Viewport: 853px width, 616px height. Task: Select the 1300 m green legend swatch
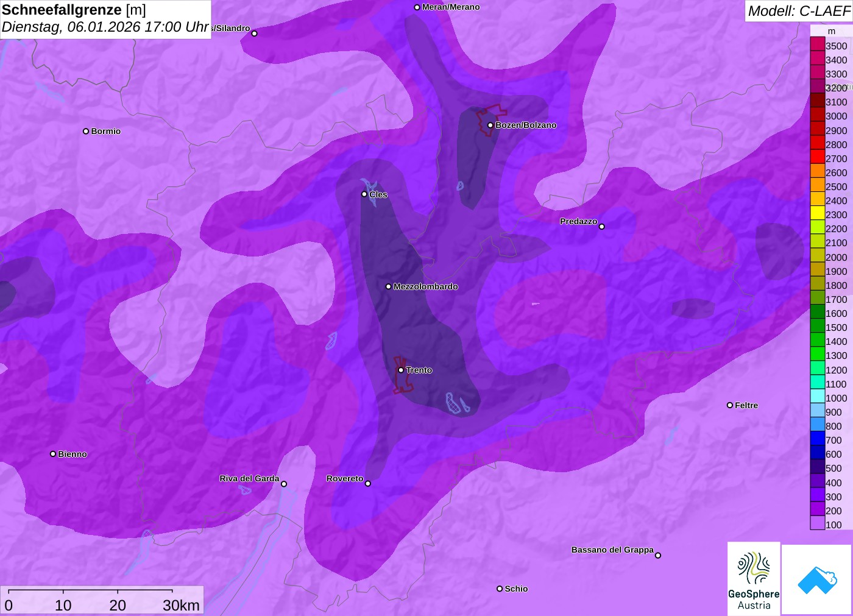tap(818, 353)
